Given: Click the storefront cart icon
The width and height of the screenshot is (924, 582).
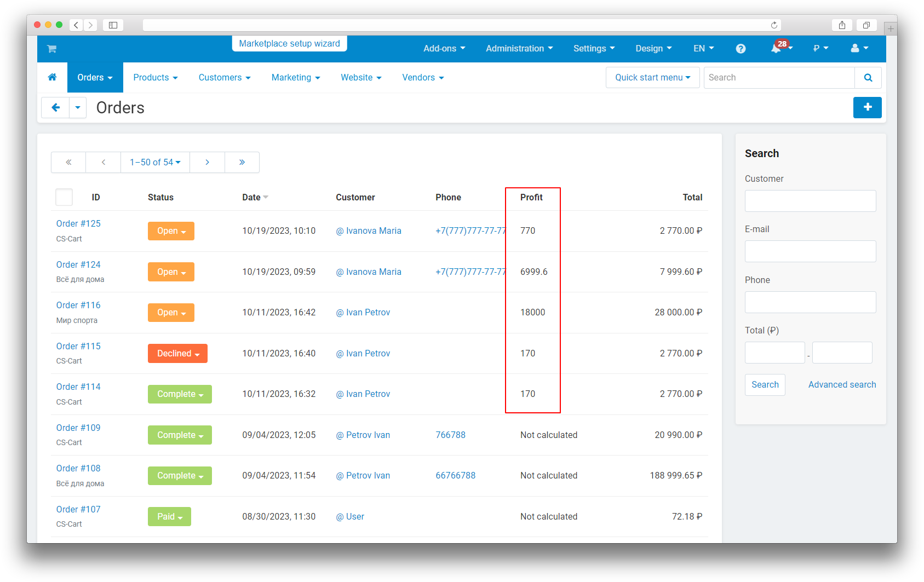Looking at the screenshot, I should 51,49.
